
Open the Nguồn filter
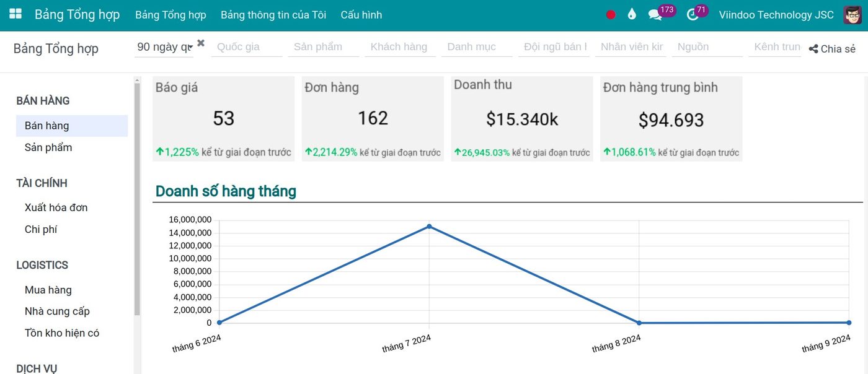pos(707,47)
